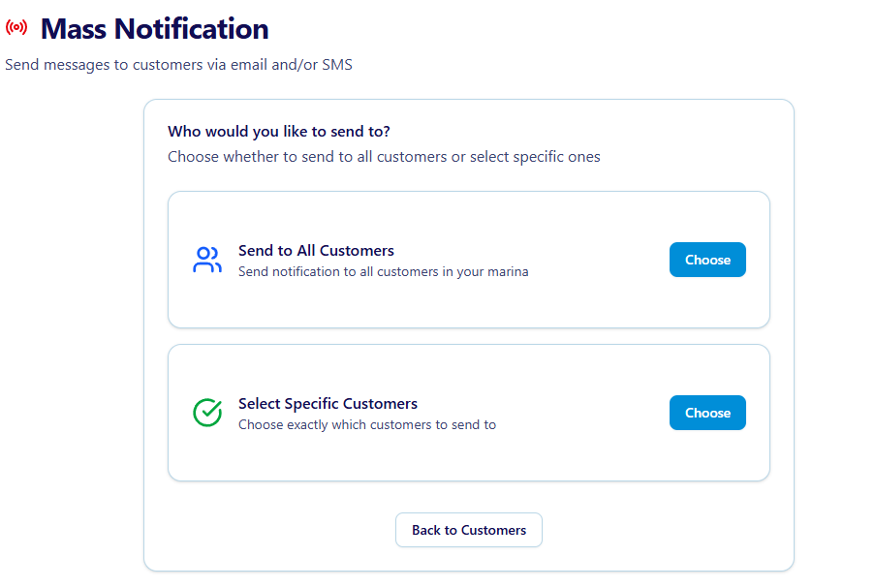The height and width of the screenshot is (588, 875).
Task: Choose the Send to All Customers option
Action: [707, 260]
